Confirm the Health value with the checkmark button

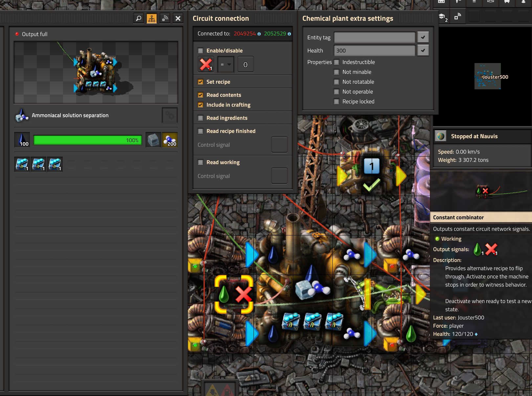(423, 51)
